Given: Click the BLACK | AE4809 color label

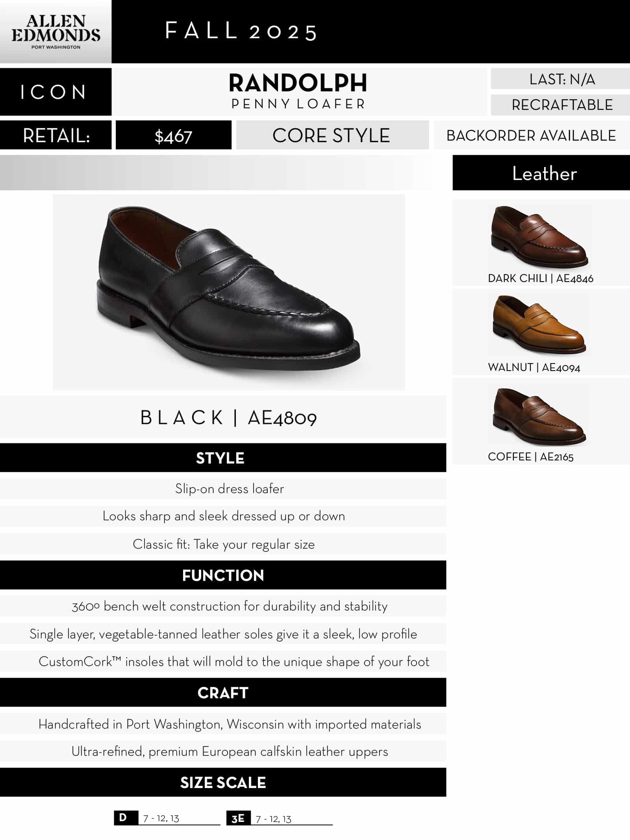Looking at the screenshot, I should 228,418.
